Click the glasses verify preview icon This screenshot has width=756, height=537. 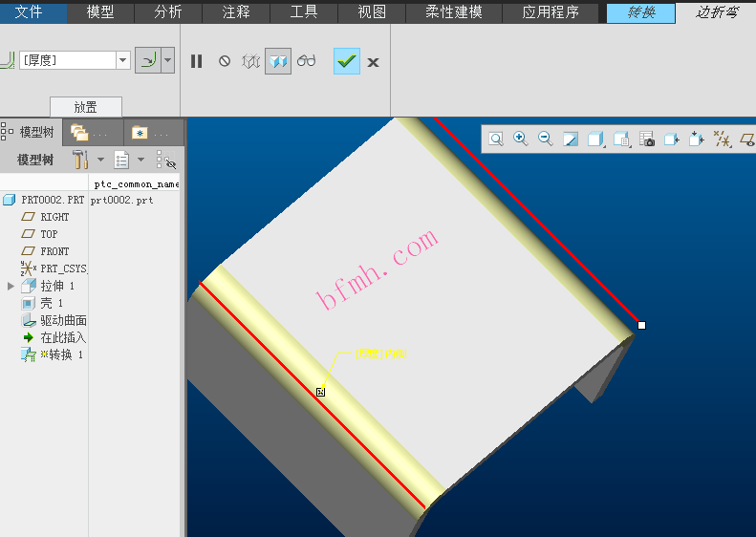click(306, 61)
